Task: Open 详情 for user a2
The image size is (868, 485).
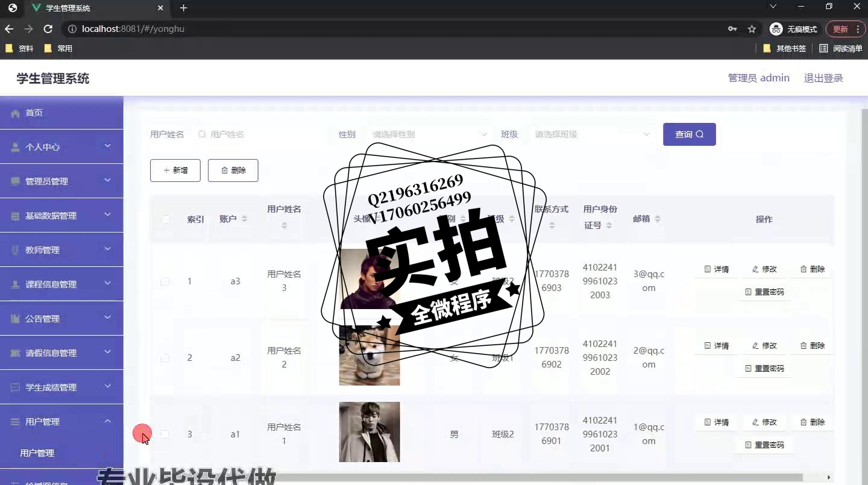Action: (716, 346)
